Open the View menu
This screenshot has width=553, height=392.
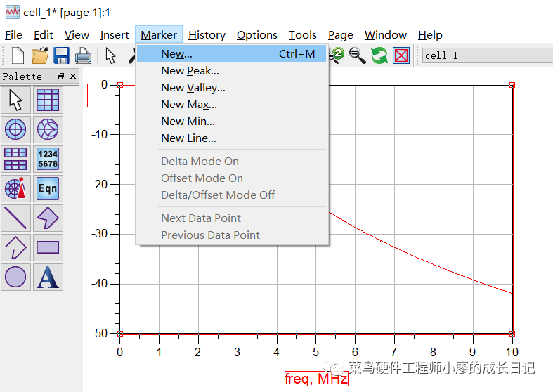point(77,35)
